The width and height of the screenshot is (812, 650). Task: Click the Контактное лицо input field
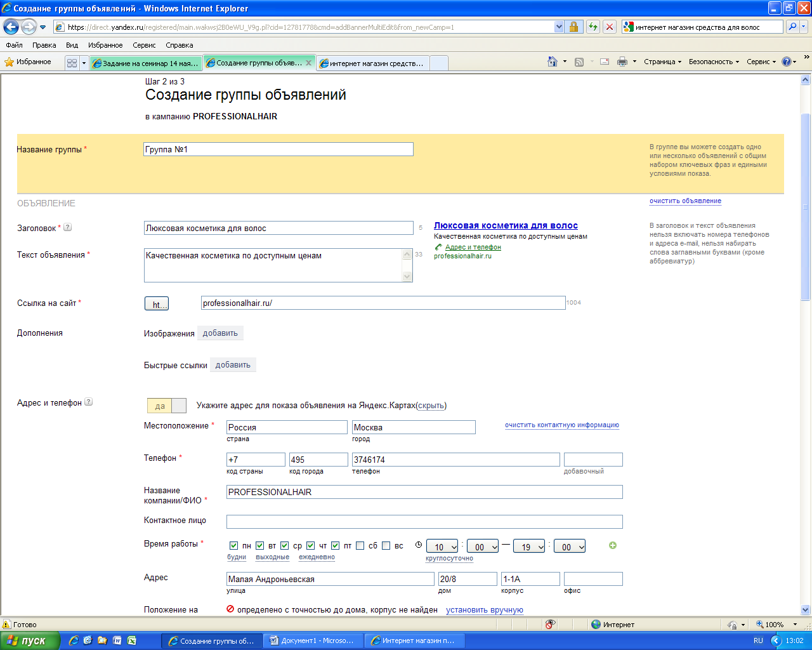[x=424, y=522]
